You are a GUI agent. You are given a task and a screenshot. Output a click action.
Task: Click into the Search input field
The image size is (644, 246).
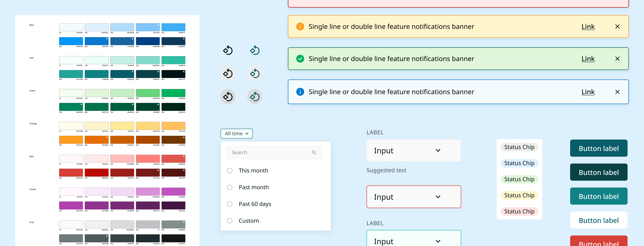coord(274,152)
